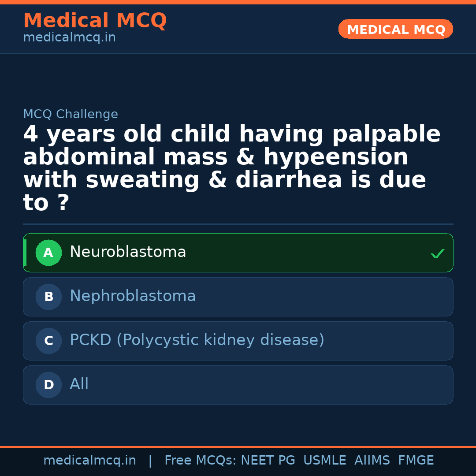Click "USMLE" in the footer

[x=324, y=461]
